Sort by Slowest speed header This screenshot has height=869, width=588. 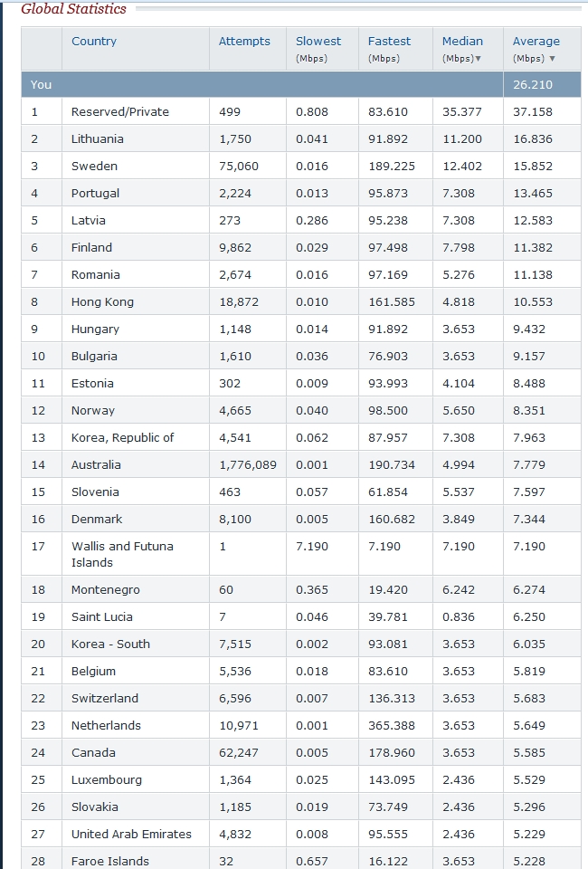click(318, 41)
